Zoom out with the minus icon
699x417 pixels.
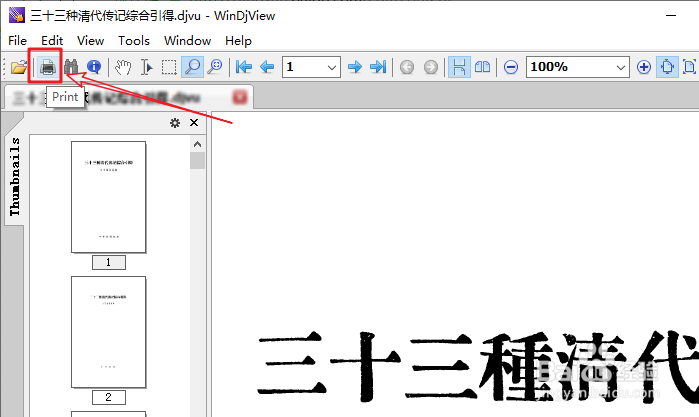[511, 67]
